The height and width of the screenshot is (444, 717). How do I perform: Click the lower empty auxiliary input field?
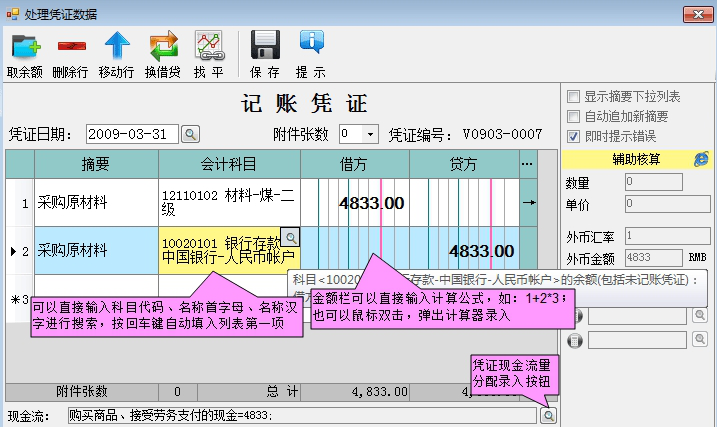click(637, 340)
